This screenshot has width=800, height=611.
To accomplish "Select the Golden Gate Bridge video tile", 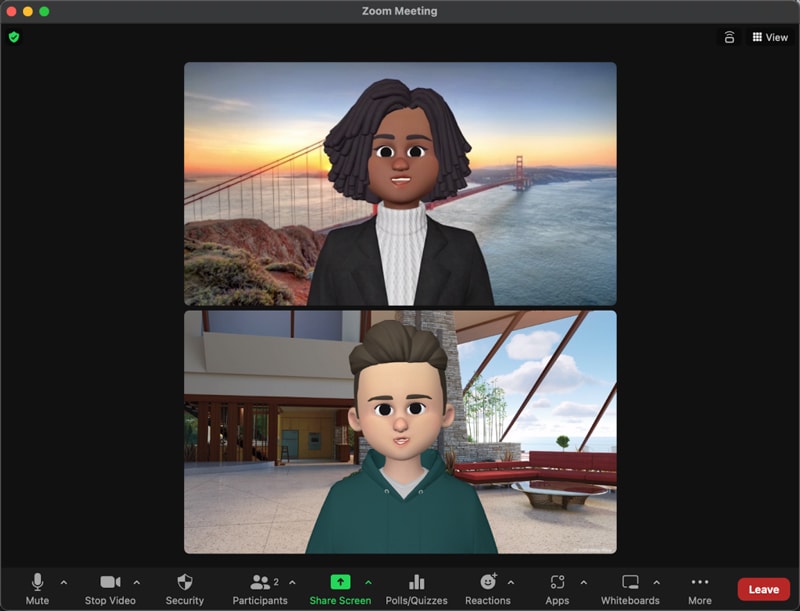I will pyautogui.click(x=400, y=184).
